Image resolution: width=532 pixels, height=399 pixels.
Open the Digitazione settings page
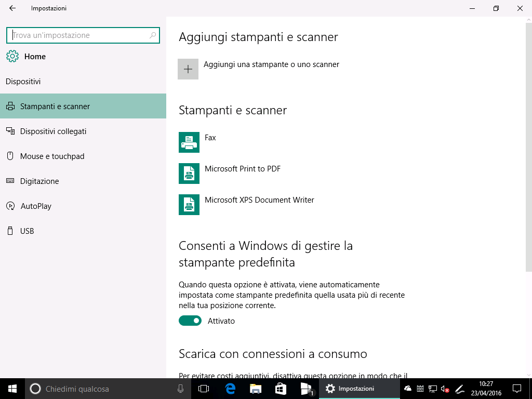pos(83,181)
